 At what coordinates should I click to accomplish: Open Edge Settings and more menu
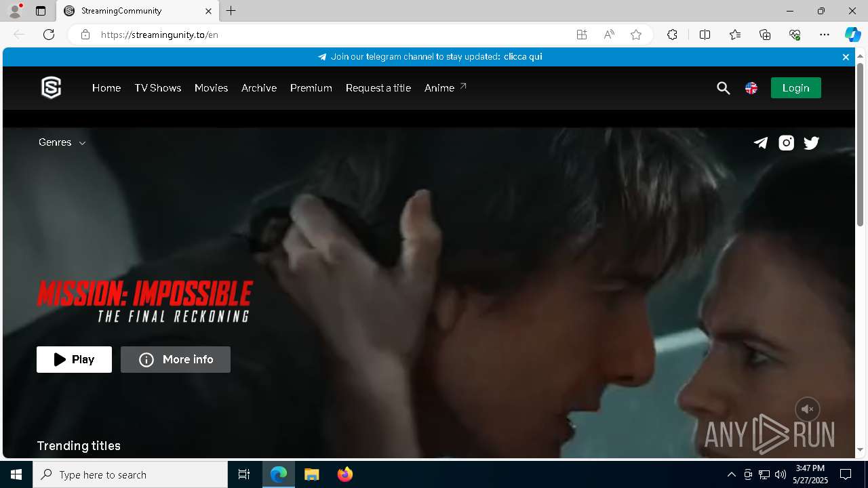(825, 35)
